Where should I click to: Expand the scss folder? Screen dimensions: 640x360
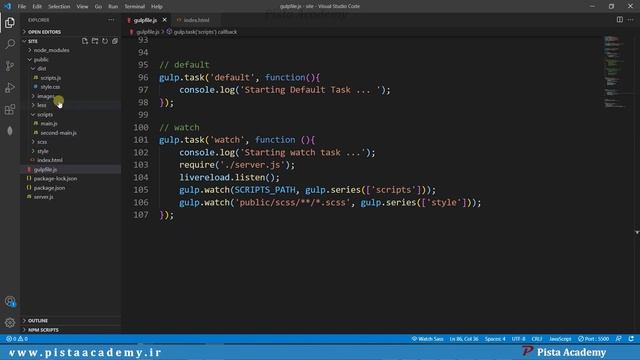coord(71,142)
